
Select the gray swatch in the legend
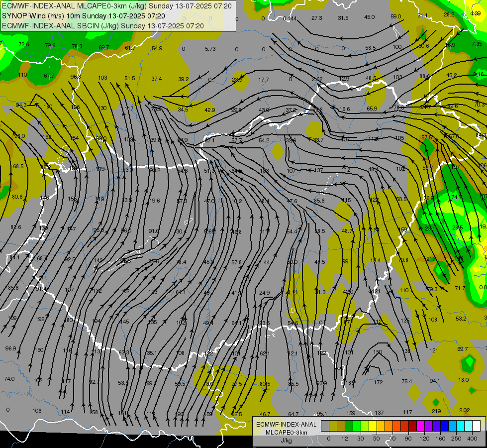click(x=325, y=426)
